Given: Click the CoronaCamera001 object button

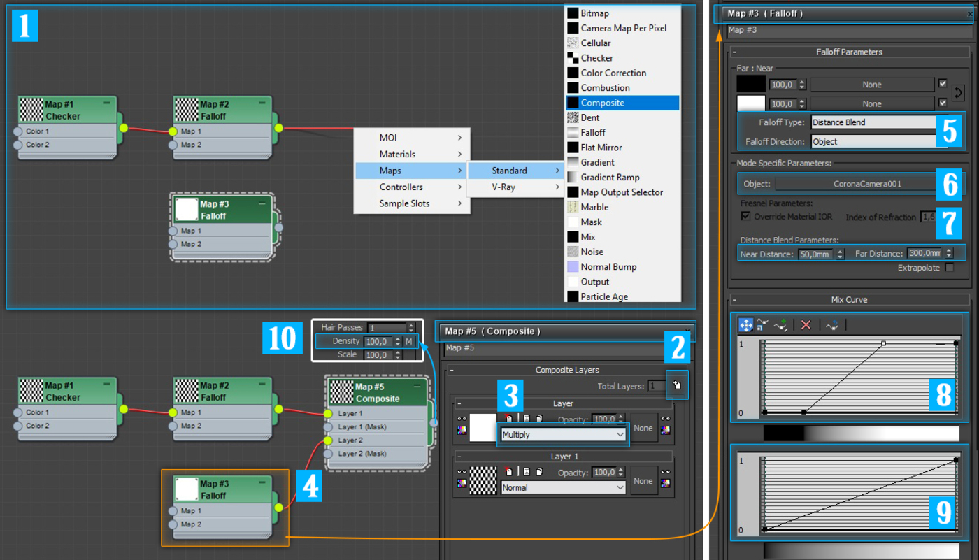Looking at the screenshot, I should tap(855, 185).
